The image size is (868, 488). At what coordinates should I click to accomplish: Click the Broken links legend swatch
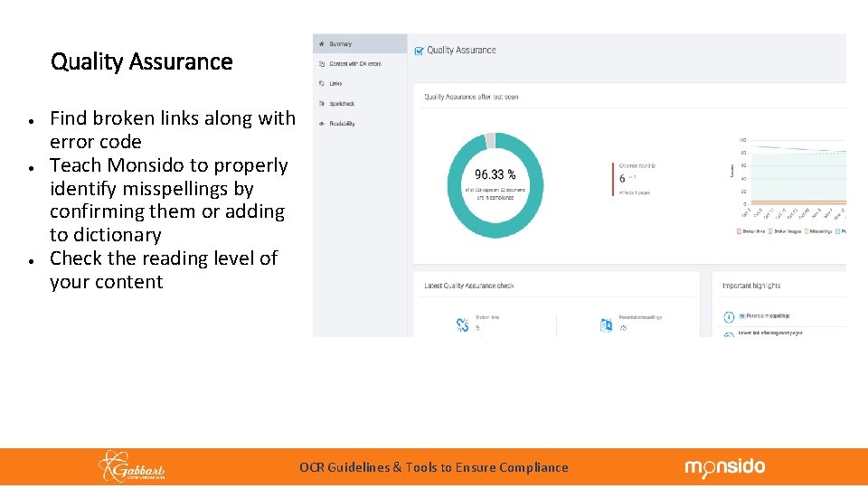(739, 231)
